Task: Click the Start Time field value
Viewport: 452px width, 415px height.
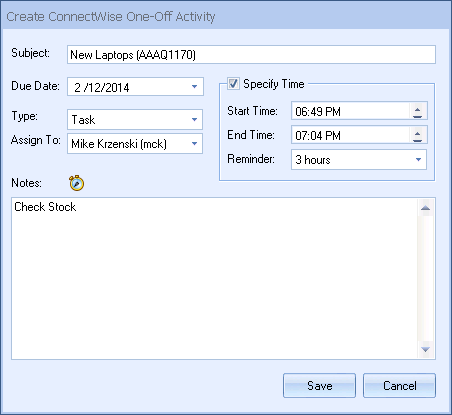Action: 318,111
